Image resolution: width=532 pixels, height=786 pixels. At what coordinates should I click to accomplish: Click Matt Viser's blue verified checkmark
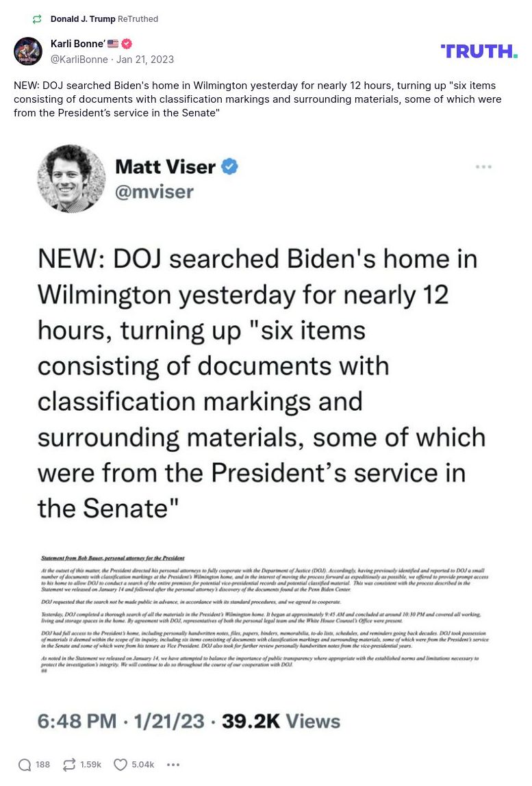point(229,166)
